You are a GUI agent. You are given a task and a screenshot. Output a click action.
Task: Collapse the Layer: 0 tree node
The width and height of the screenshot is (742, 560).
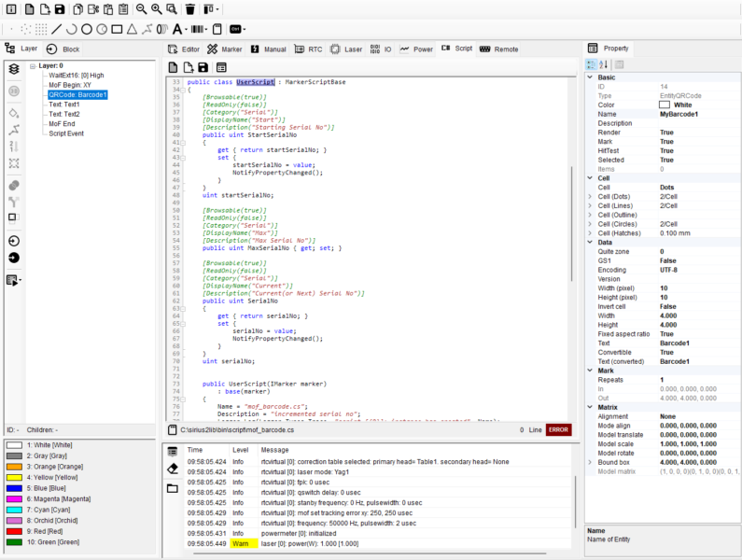coord(31,66)
